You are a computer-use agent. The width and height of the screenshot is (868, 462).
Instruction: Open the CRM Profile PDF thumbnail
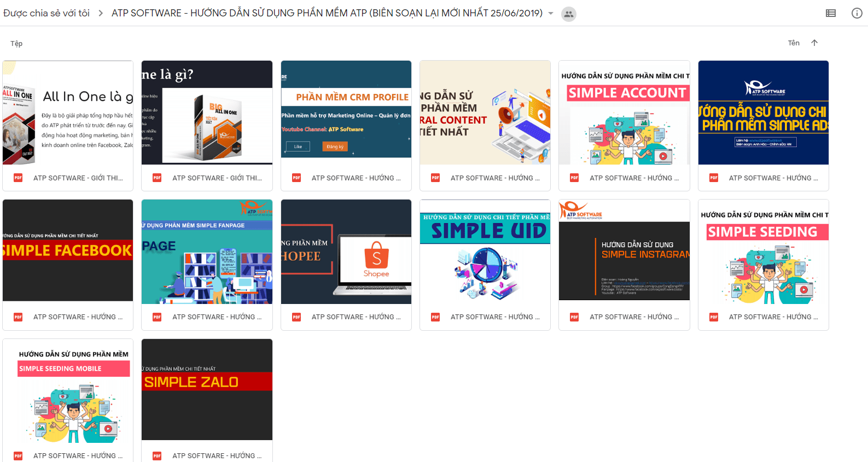tap(346, 113)
